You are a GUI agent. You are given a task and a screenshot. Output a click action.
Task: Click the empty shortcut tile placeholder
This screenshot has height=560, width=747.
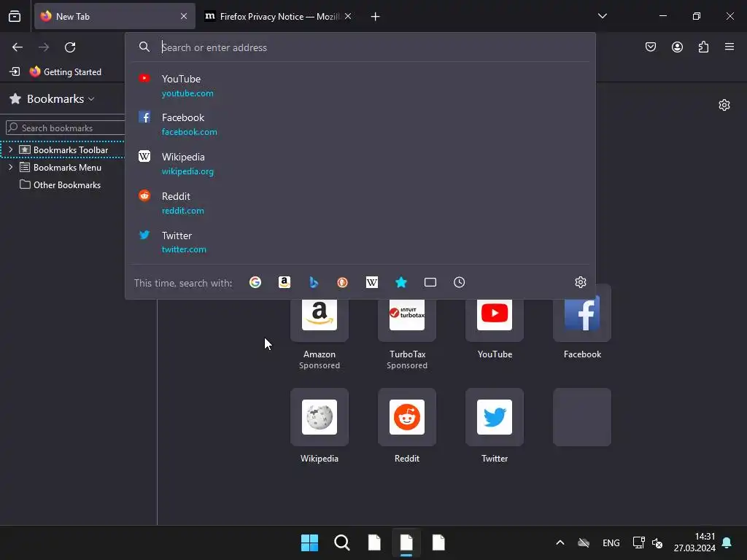click(x=582, y=417)
